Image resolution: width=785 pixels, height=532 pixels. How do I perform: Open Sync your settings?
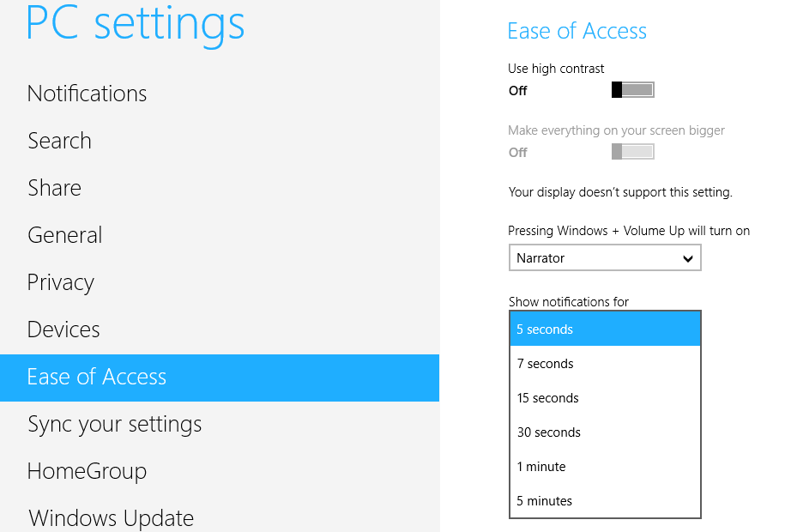tap(115, 424)
